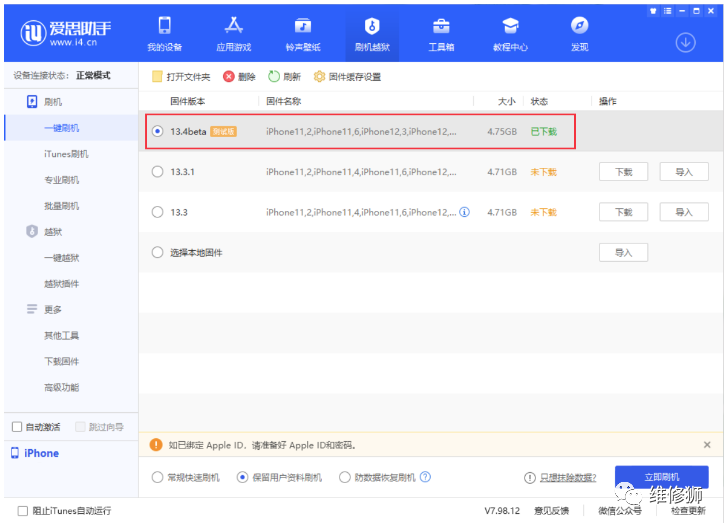This screenshot has height=527, width=726.
Task: Click the 测试版 beta badge
Action: click(x=223, y=132)
